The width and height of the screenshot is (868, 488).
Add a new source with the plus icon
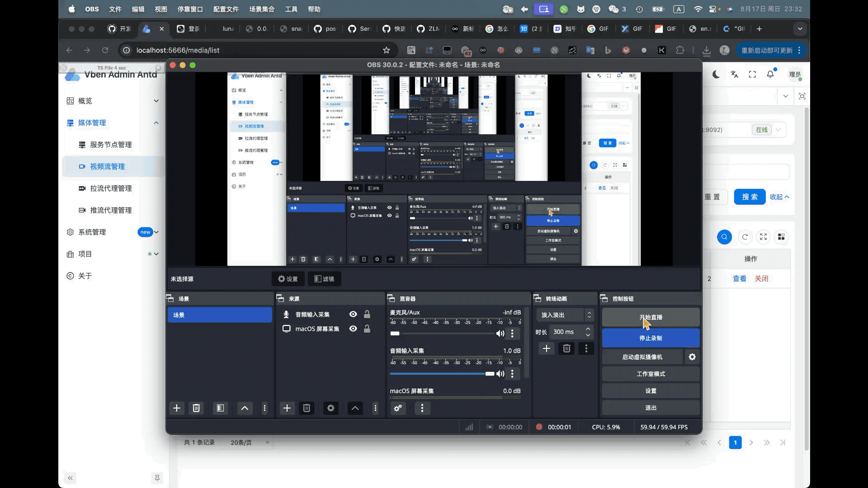pyautogui.click(x=287, y=408)
